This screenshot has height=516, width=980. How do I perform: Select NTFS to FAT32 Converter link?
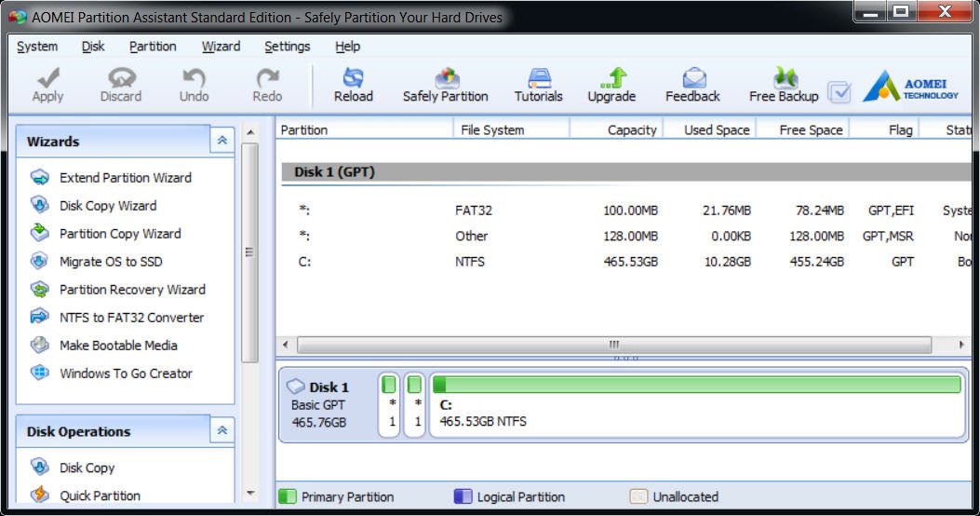pyautogui.click(x=132, y=317)
